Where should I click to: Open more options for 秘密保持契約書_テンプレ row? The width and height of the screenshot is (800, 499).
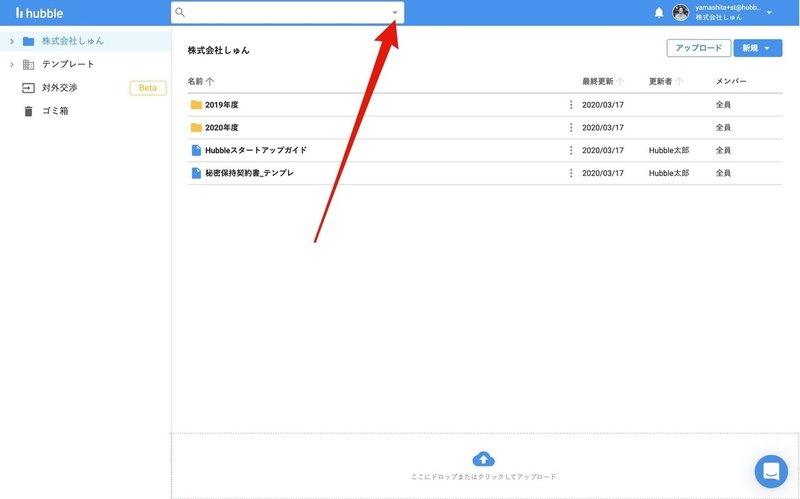(x=571, y=173)
